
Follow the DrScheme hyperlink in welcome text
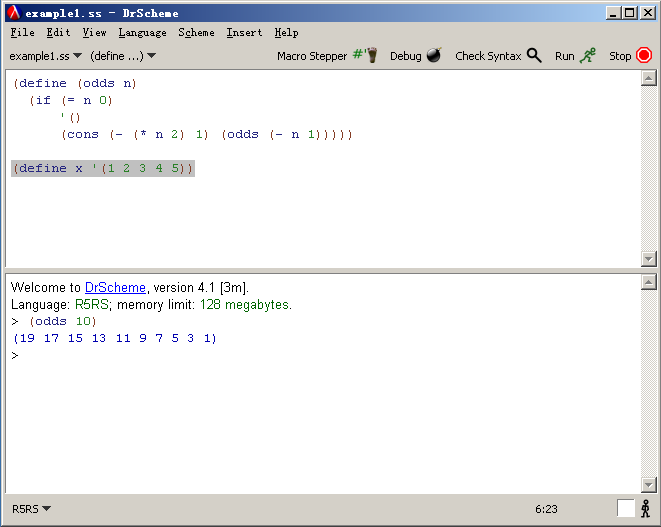(x=115, y=288)
